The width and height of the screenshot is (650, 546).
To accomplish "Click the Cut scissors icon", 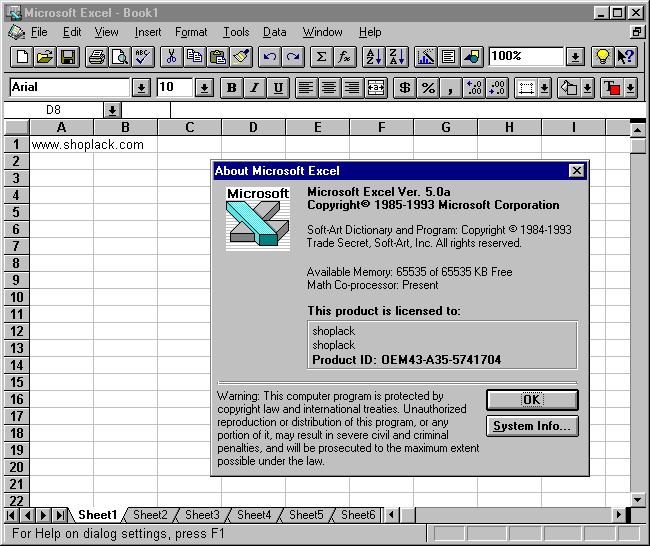I will tap(172, 56).
